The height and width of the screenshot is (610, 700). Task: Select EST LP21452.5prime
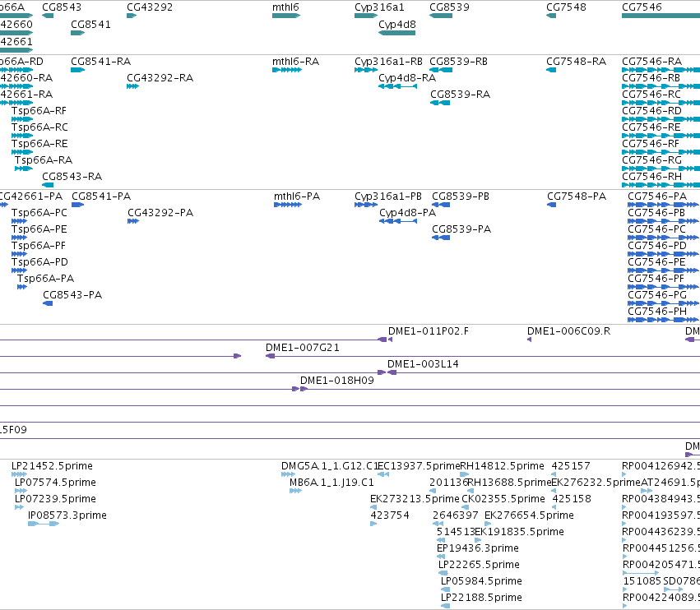[52, 466]
